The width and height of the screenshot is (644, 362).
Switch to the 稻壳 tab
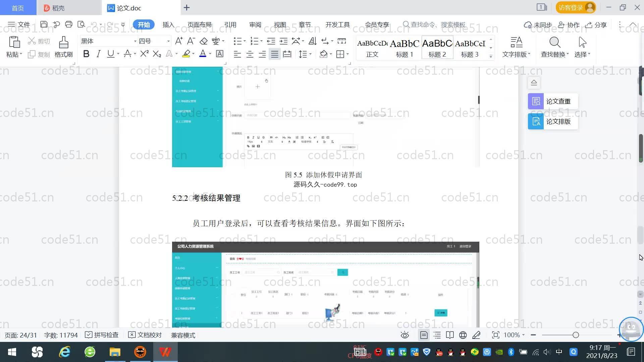point(69,8)
